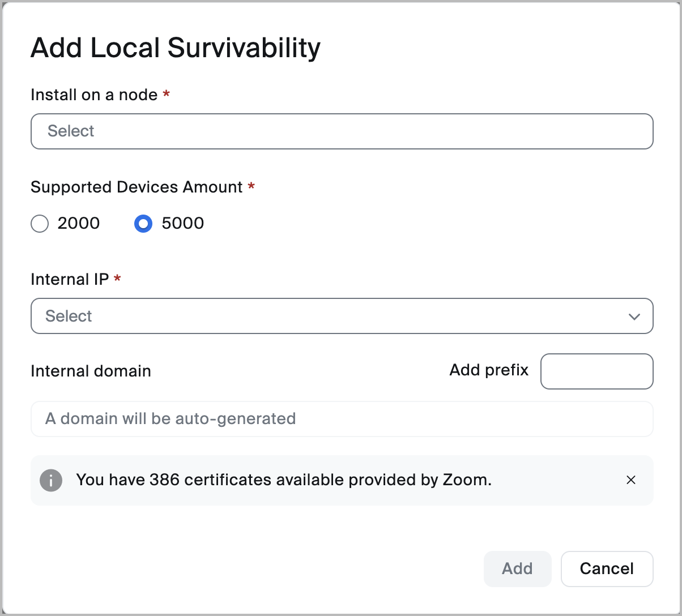The width and height of the screenshot is (682, 616).
Task: Select the 2000 devices radio button circle
Action: click(40, 224)
